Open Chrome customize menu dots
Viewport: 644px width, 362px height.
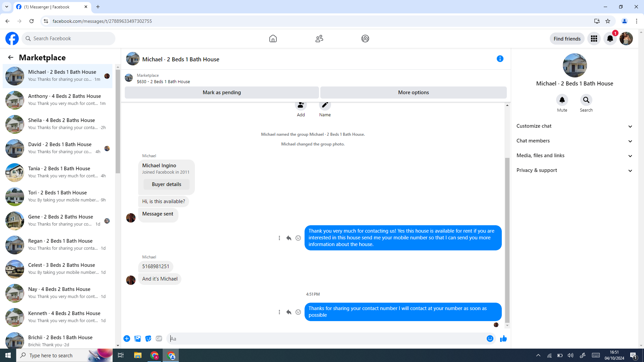tap(637, 21)
